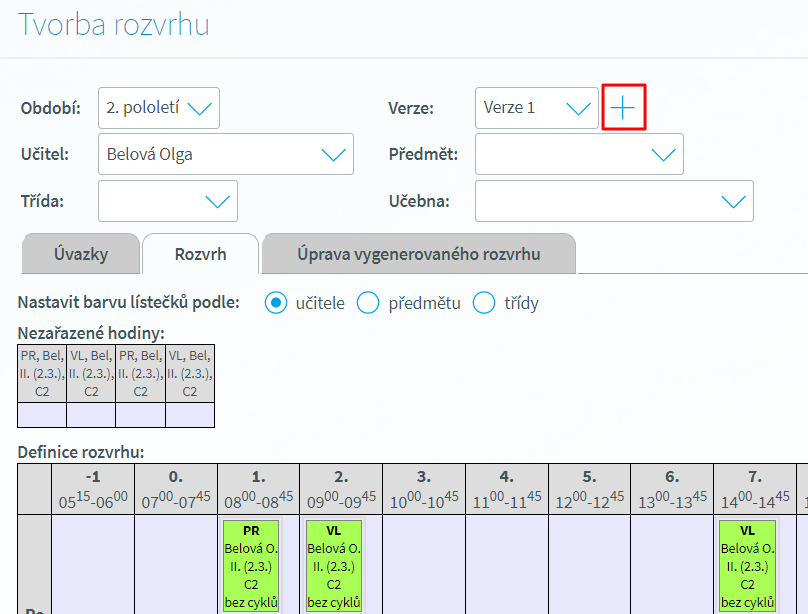The image size is (808, 614).
Task: Select the učitele radio button
Action: click(x=276, y=303)
